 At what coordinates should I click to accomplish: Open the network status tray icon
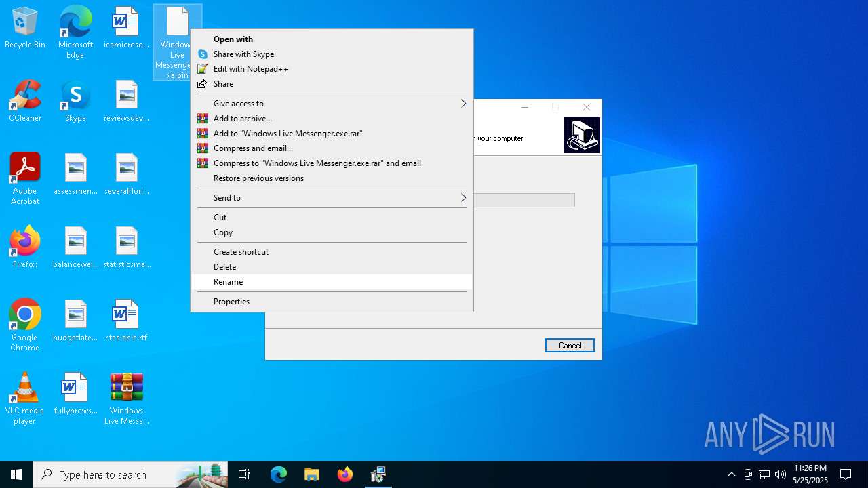point(764,474)
